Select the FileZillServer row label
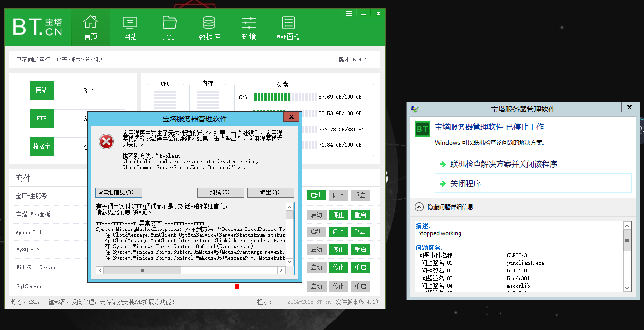 click(36, 267)
